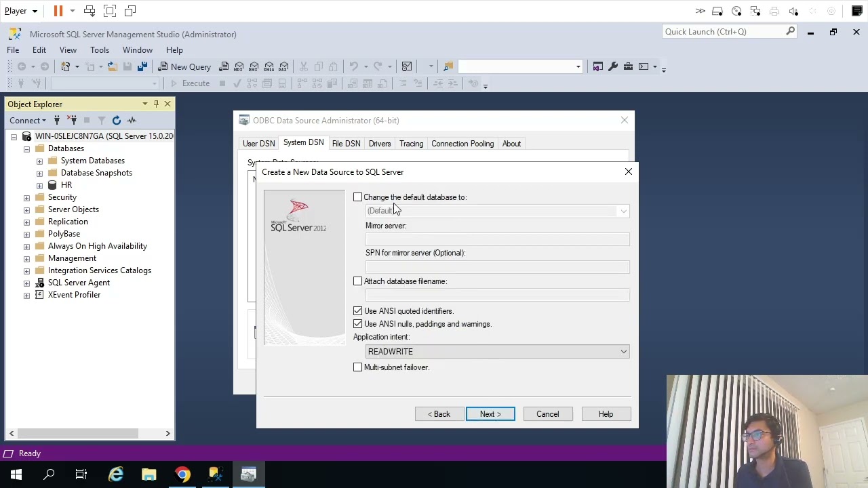Open the properties wrench icon in toolbar
The height and width of the screenshot is (488, 868).
coord(613,66)
